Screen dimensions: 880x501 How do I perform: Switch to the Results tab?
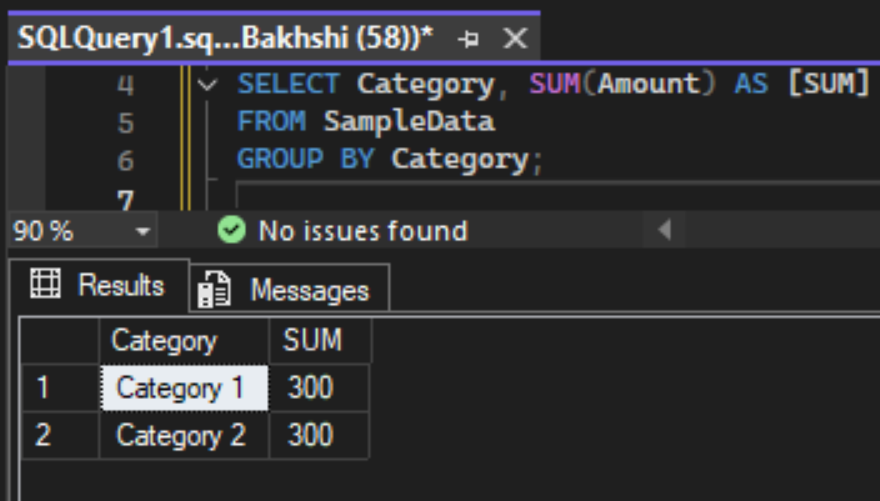pos(99,285)
